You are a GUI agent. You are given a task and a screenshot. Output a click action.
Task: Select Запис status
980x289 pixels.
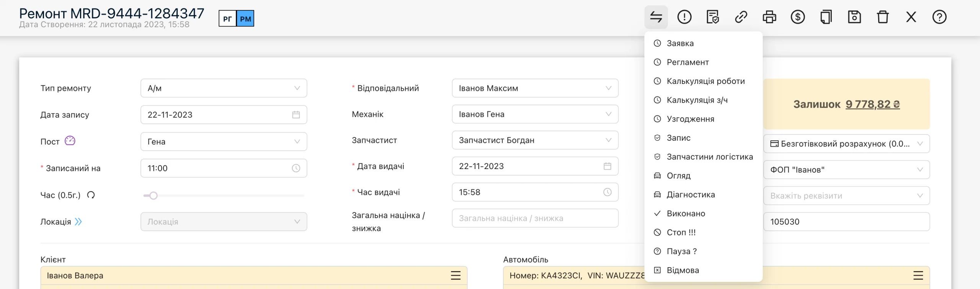pyautogui.click(x=703, y=138)
